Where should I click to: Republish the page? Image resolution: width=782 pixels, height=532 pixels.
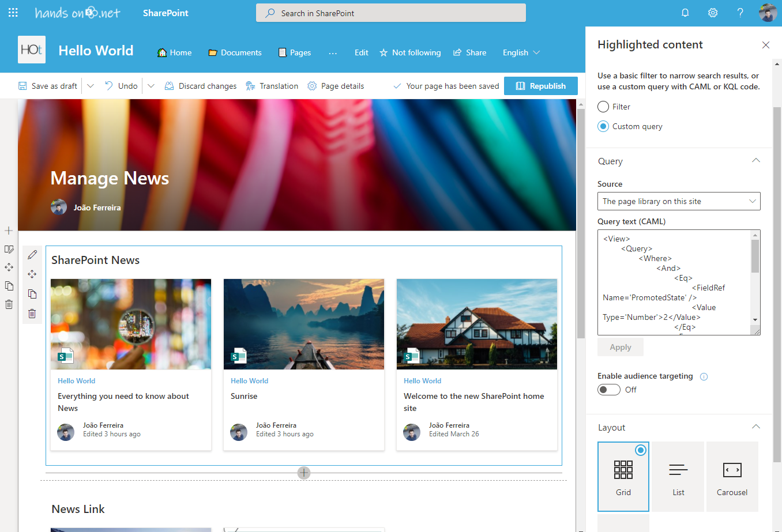pos(540,85)
